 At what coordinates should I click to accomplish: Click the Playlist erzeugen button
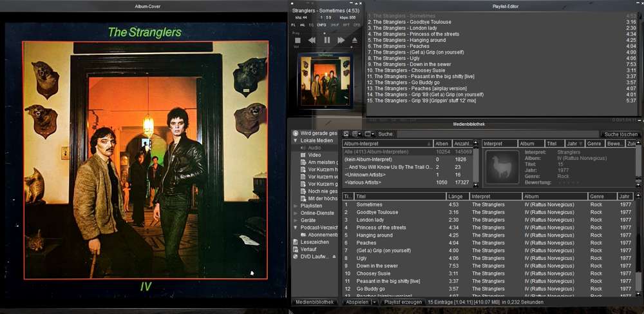pyautogui.click(x=402, y=302)
